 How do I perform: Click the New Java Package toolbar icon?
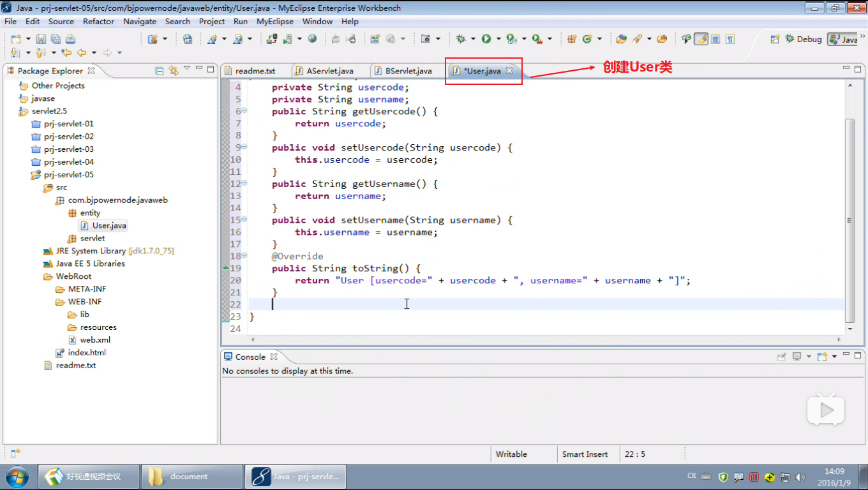click(x=571, y=39)
